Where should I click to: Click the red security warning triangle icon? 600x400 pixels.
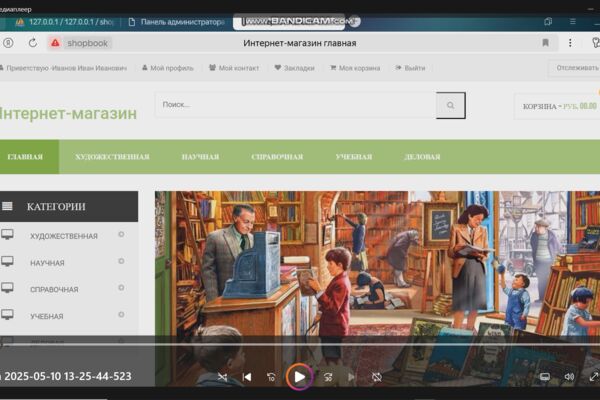click(x=55, y=43)
